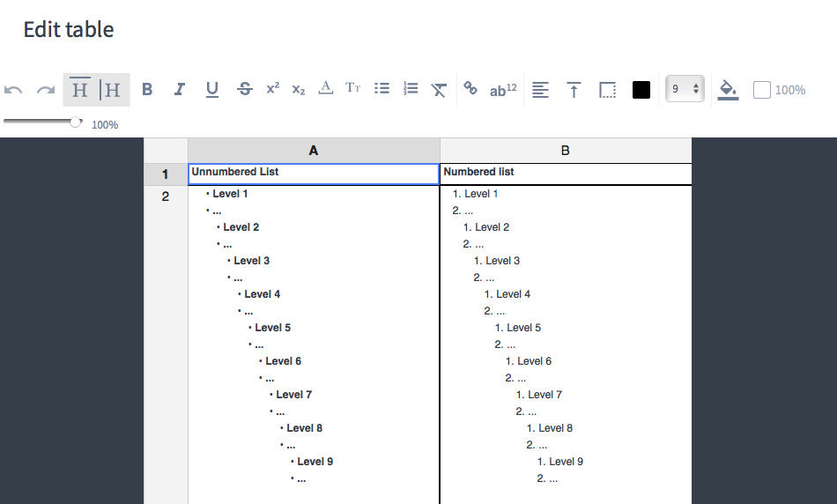The width and height of the screenshot is (837, 504).
Task: Click bullet item 'Level 3'
Action: point(251,261)
